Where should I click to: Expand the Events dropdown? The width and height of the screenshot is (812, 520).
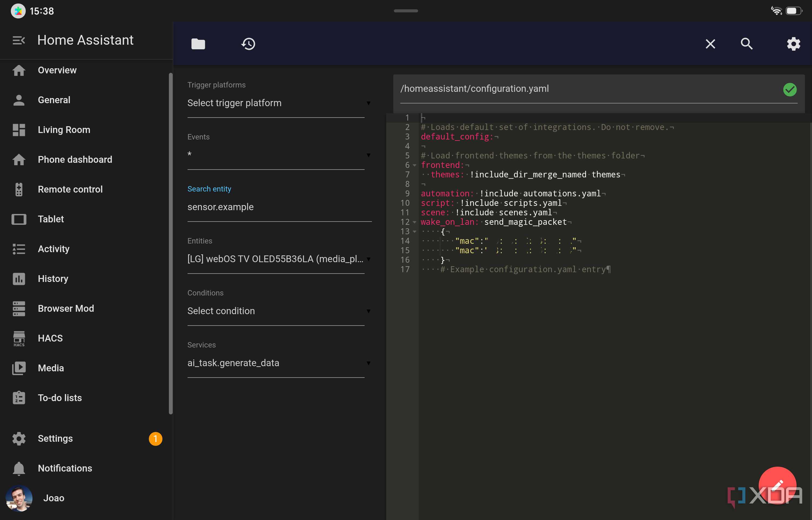tap(279, 155)
